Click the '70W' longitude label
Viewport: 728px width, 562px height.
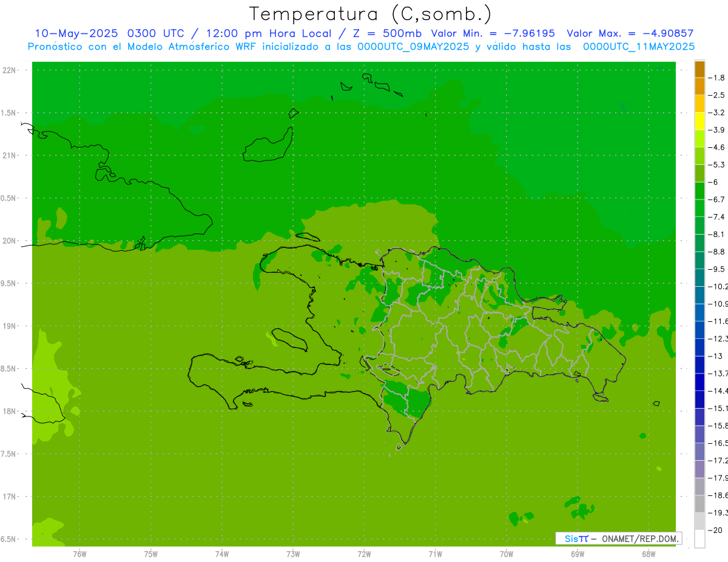coord(507,554)
